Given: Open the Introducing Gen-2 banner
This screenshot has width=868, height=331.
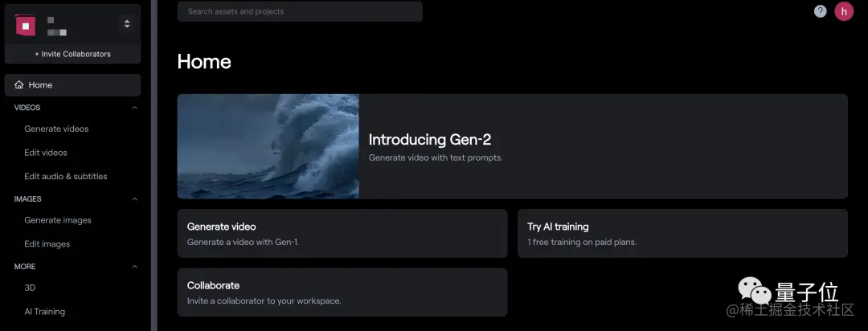Looking at the screenshot, I should tap(512, 146).
